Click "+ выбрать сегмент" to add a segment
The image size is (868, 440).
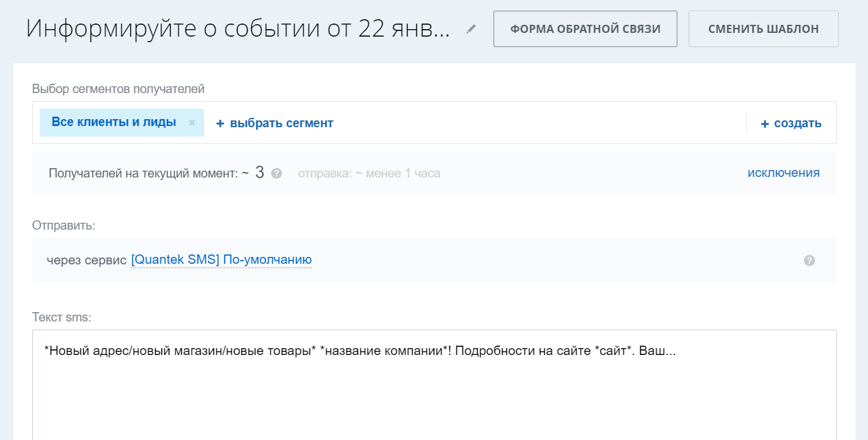(275, 123)
